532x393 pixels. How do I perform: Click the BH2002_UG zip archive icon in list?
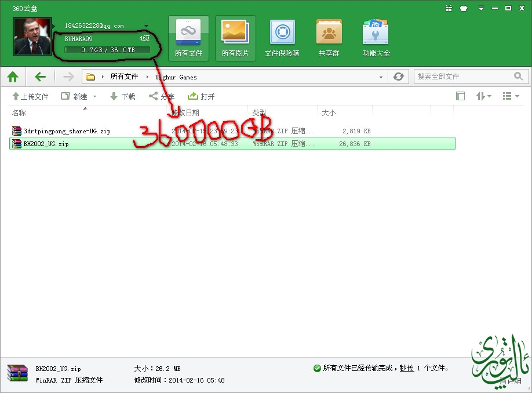pyautogui.click(x=17, y=144)
